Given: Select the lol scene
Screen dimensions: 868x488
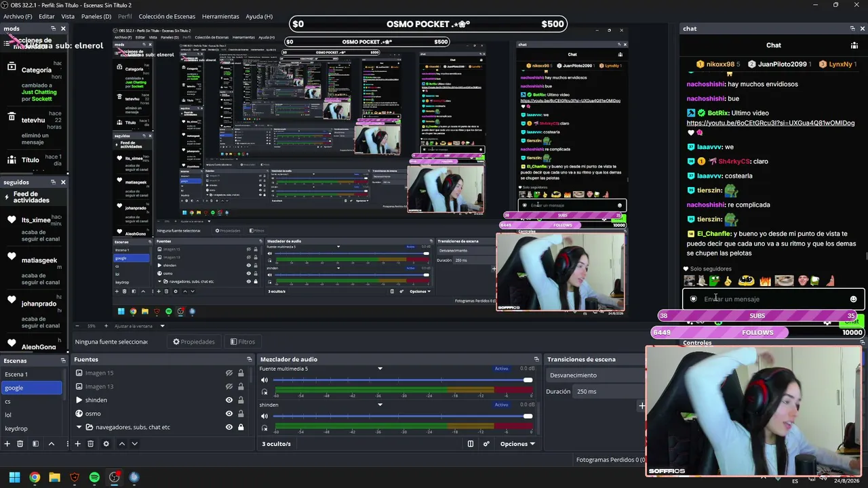Looking at the screenshot, I should [31, 415].
